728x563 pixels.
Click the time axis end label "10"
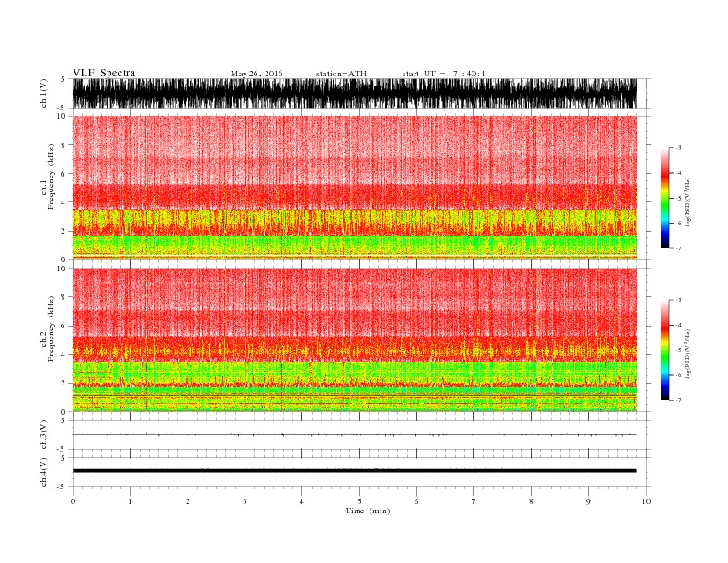646,501
